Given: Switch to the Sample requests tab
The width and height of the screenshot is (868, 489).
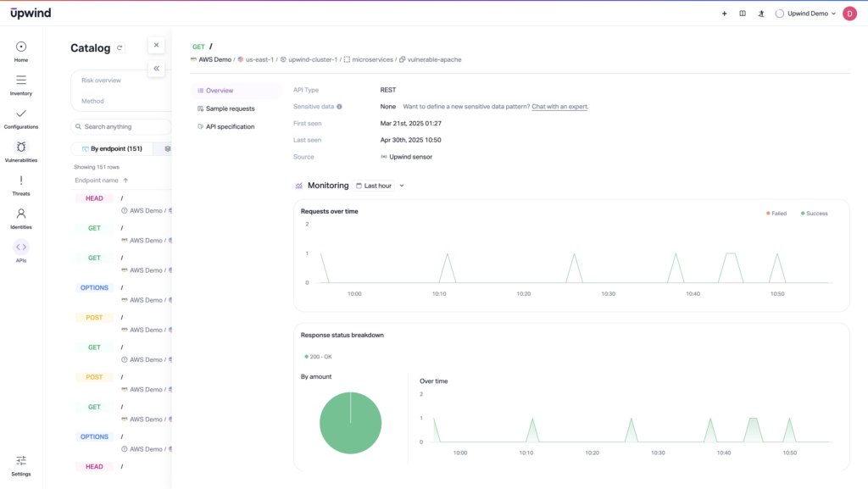Looking at the screenshot, I should [231, 107].
